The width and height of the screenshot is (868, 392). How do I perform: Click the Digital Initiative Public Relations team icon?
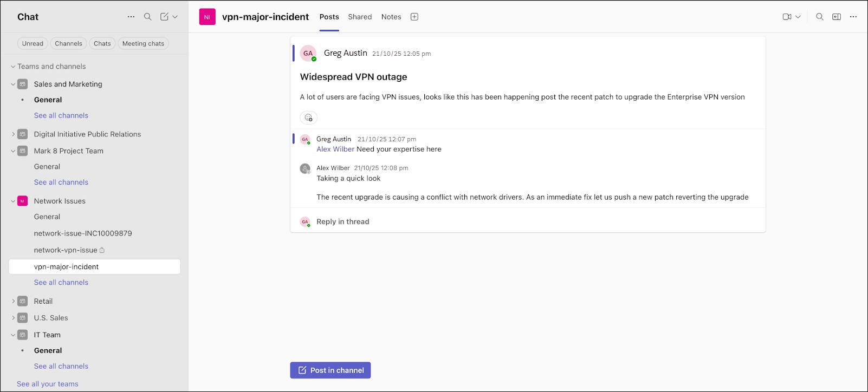tap(22, 134)
